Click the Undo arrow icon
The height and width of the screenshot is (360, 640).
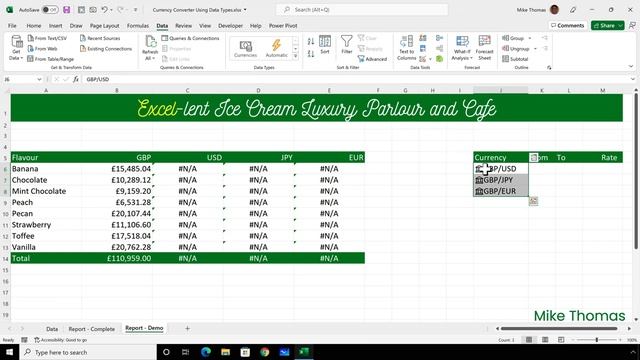[x=104, y=9]
